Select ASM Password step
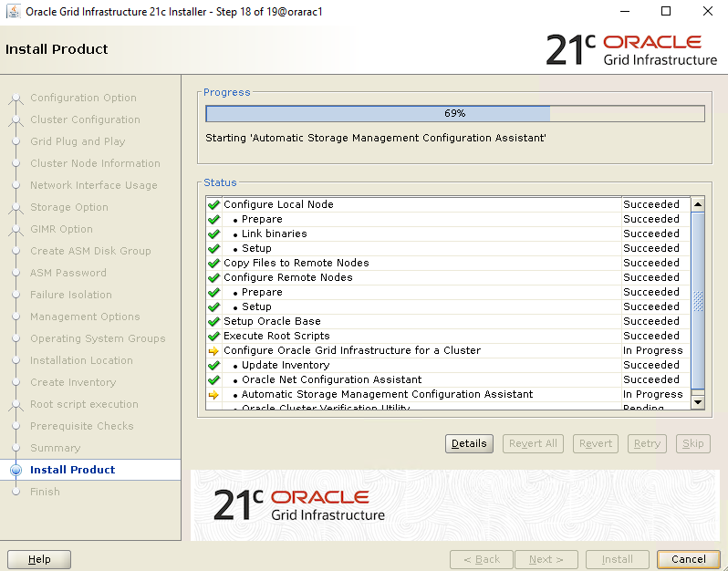The image size is (728, 571). [68, 273]
